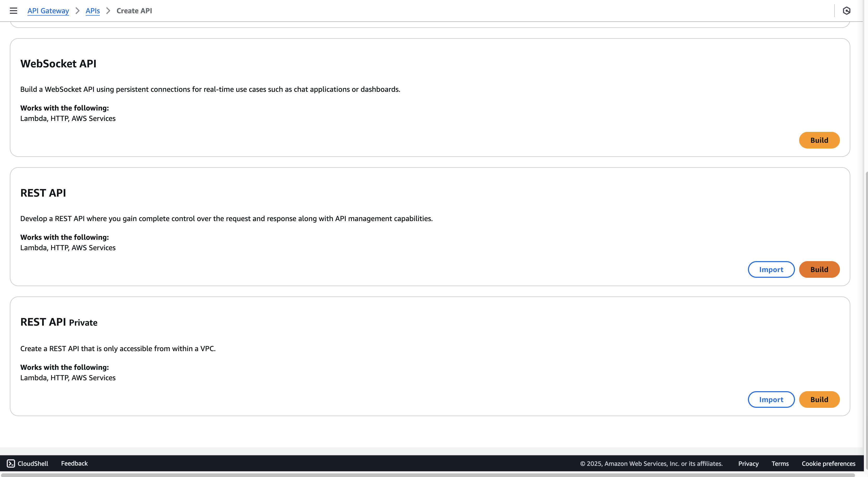Navigate to APIs breadcrumb link
The width and height of the screenshot is (868, 477).
[x=93, y=11]
